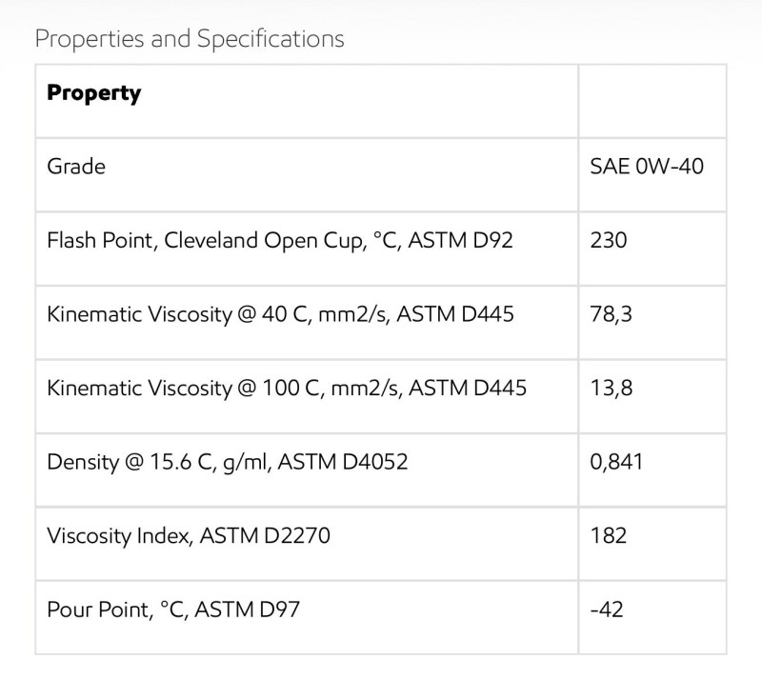Select the Viscosity Index label
Image resolution: width=762 pixels, height=700 pixels.
pos(118,535)
